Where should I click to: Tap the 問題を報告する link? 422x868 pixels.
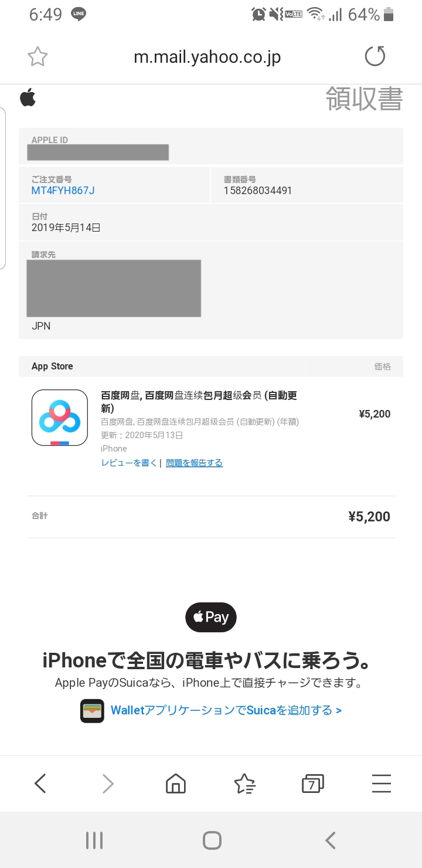tap(194, 463)
